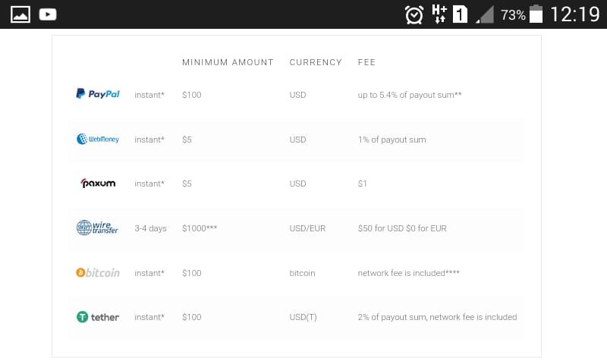
Task: Click the MINIMUM AMOUNT column header
Action: click(x=228, y=62)
